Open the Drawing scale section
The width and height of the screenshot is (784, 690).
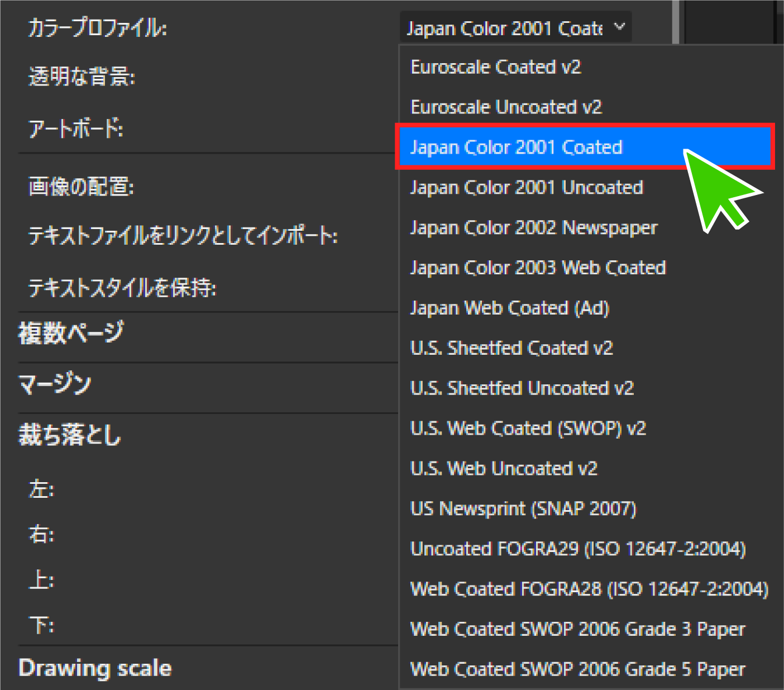(x=95, y=668)
